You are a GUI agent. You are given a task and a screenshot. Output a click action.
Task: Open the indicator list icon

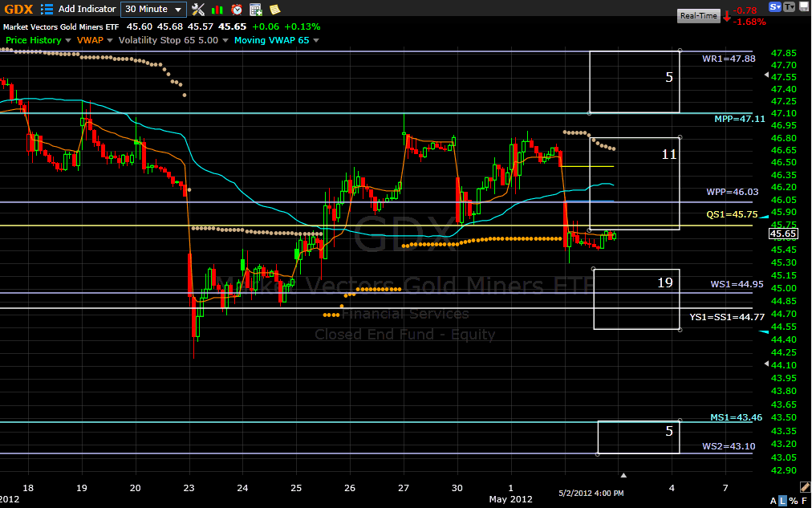(47, 9)
